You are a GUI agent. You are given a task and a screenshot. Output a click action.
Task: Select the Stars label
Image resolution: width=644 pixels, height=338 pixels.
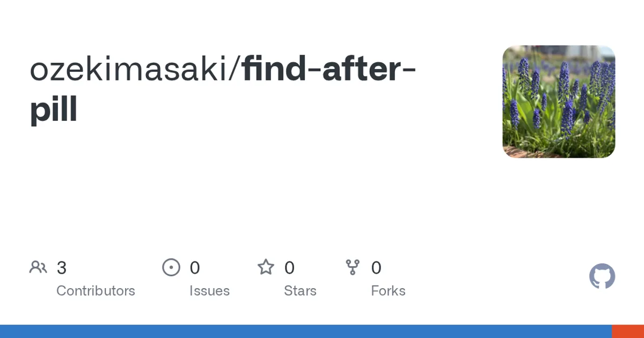pos(300,291)
